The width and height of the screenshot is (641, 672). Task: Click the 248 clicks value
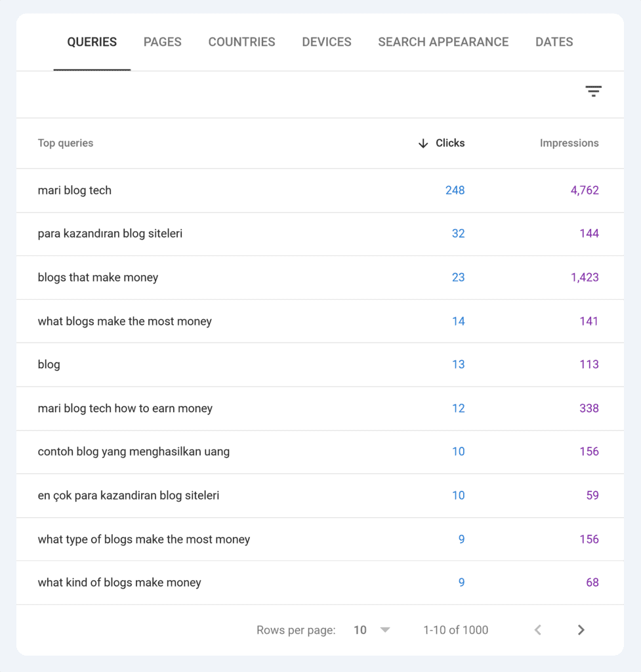tap(456, 190)
